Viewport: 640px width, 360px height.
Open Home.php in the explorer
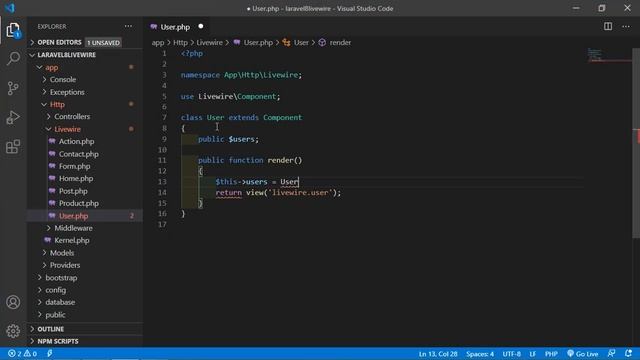pyautogui.click(x=85, y=179)
